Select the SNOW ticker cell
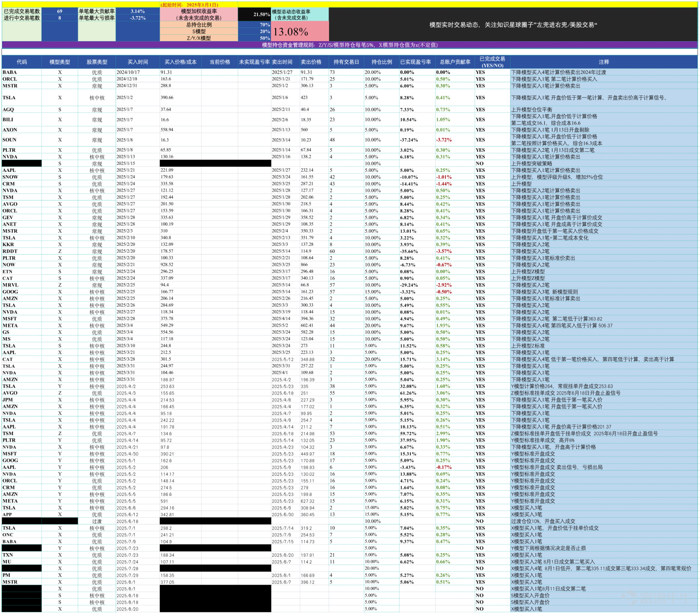 pyautogui.click(x=22, y=177)
